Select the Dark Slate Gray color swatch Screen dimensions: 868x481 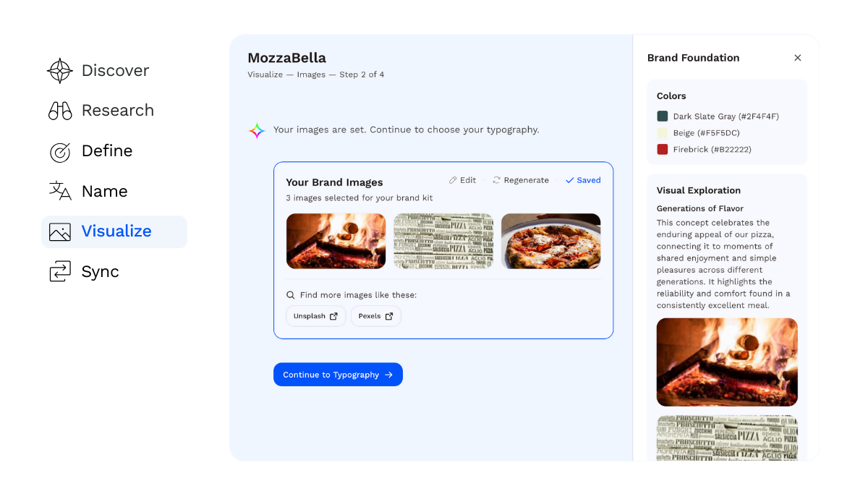click(662, 116)
